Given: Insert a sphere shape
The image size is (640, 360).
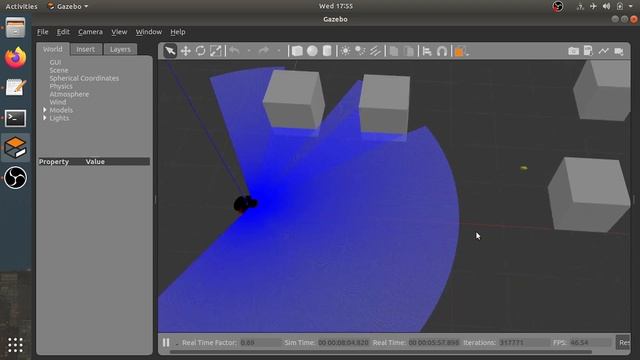Looking at the screenshot, I should pyautogui.click(x=312, y=51).
